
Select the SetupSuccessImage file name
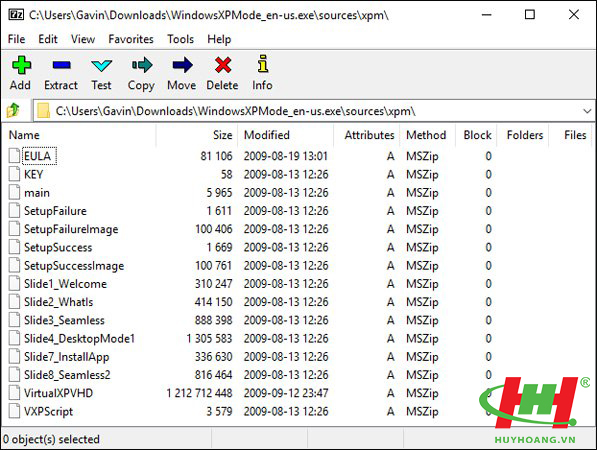[x=74, y=266]
